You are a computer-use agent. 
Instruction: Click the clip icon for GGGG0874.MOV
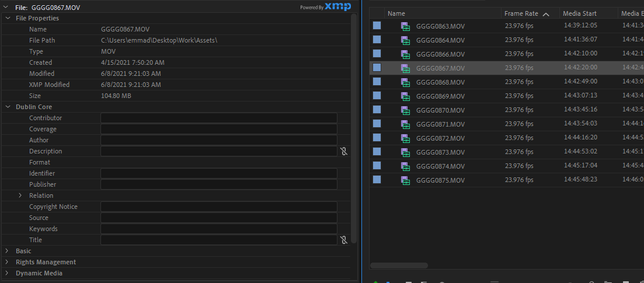point(406,166)
